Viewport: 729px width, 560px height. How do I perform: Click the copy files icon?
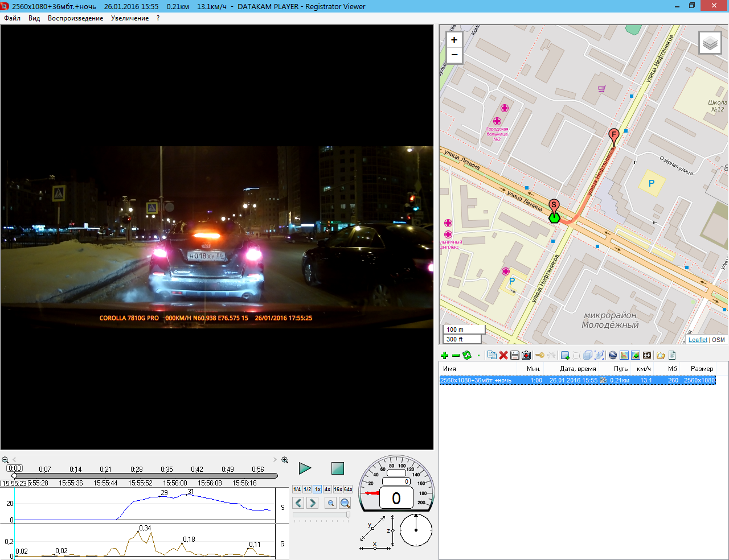click(492, 355)
